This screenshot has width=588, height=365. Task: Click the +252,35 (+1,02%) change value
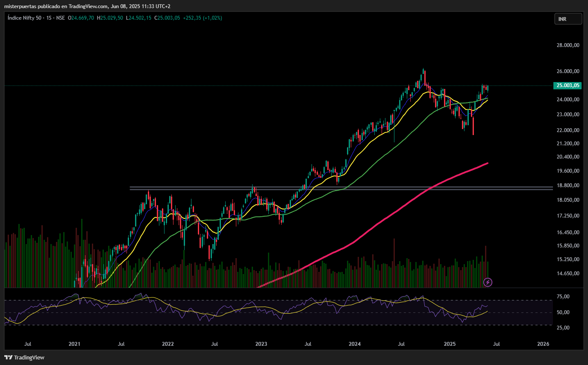[202, 18]
